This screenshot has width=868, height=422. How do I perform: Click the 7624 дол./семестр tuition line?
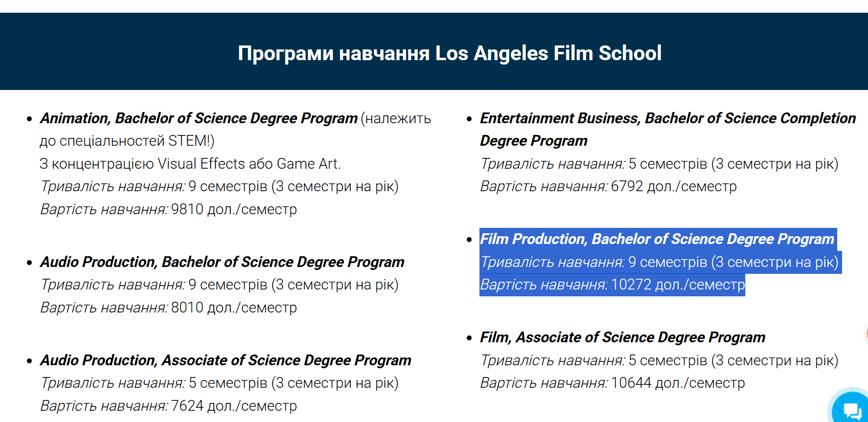coord(169,406)
